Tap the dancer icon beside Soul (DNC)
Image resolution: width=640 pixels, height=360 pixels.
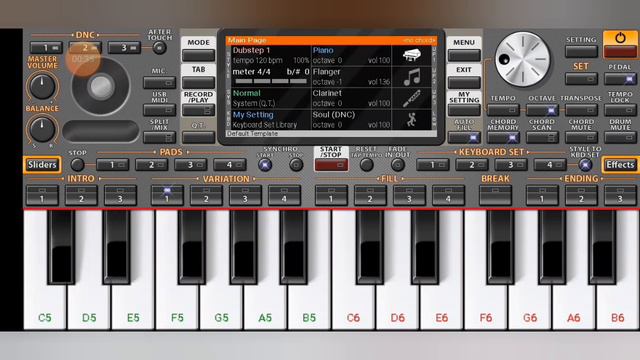[x=411, y=120]
